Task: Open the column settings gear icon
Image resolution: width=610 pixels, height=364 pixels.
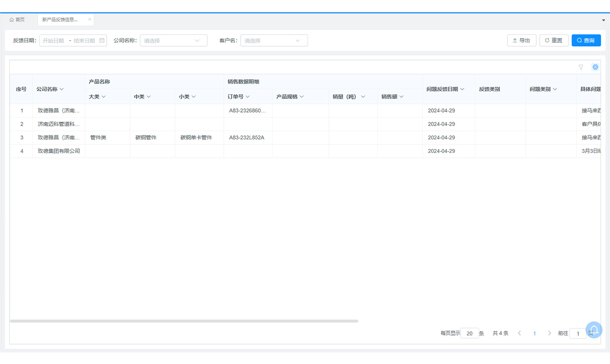Action: 595,67
